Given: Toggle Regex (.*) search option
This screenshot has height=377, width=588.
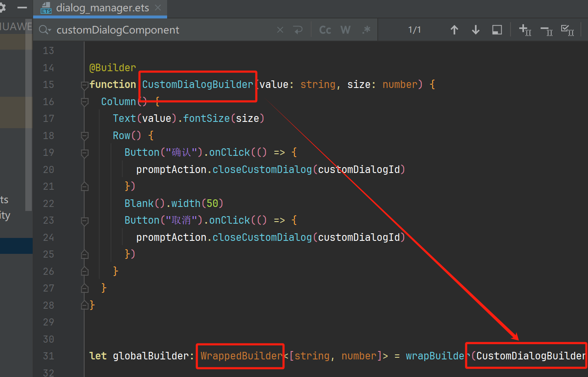Looking at the screenshot, I should pos(366,30).
